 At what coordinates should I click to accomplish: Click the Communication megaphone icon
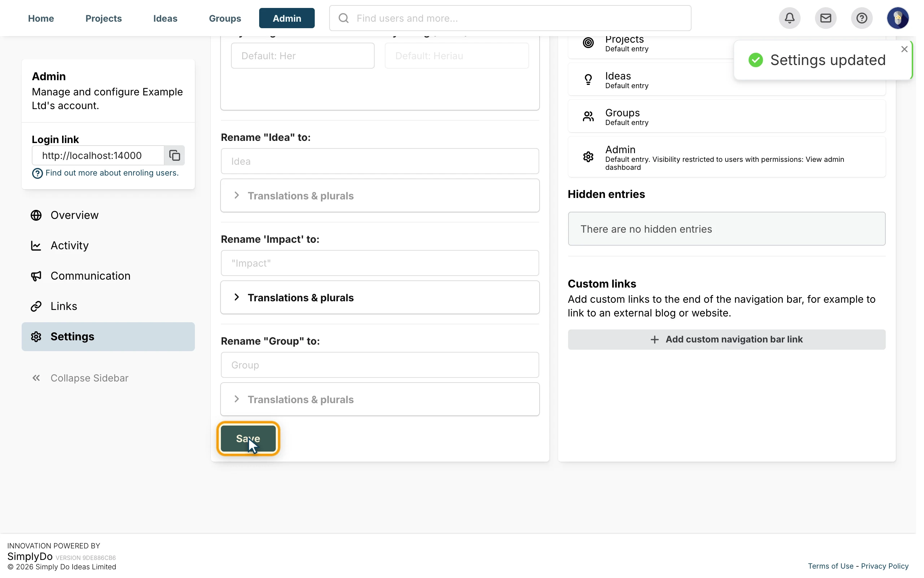coord(36,276)
